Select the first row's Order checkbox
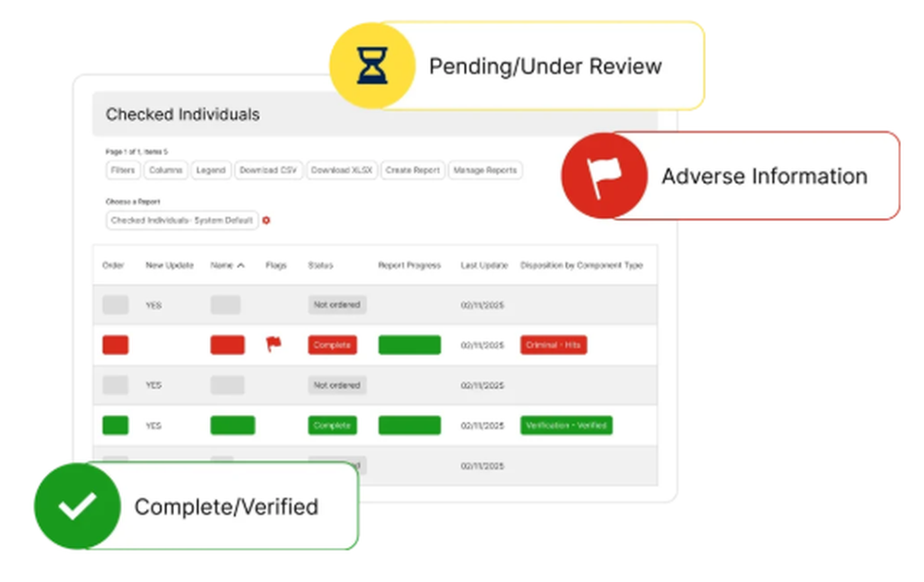924x582 pixels. (x=115, y=304)
